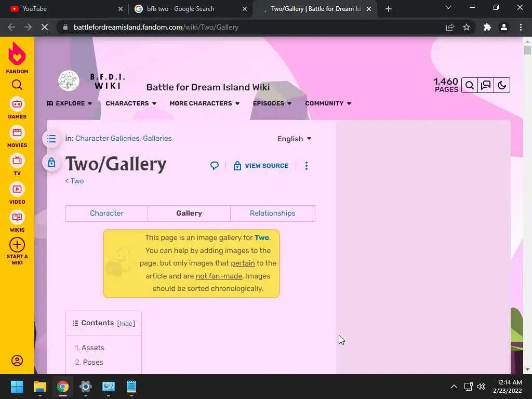Open the Galleries category link

pos(157,138)
